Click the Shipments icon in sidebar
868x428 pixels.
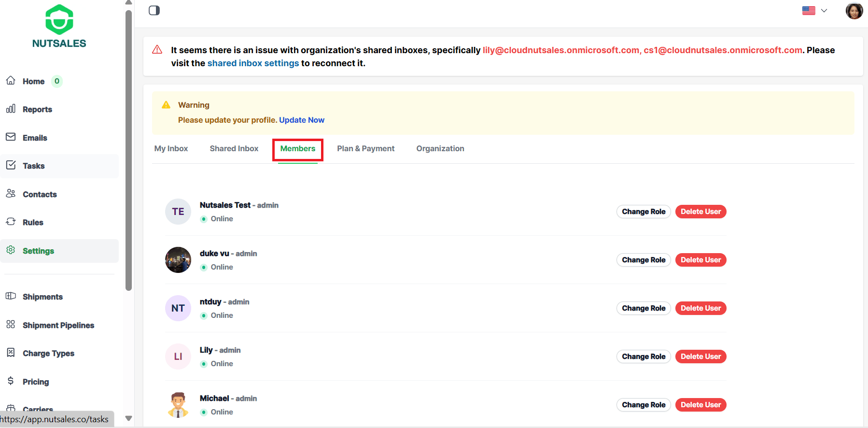click(x=11, y=296)
